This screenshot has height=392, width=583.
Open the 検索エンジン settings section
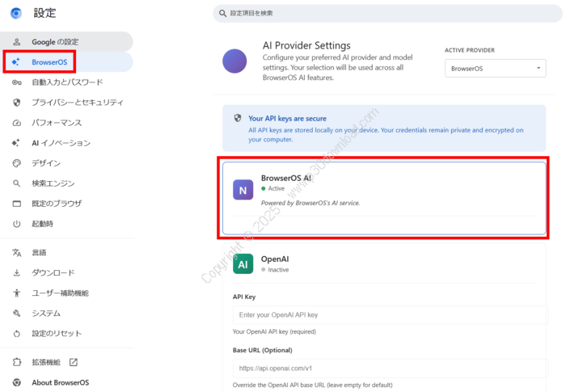[x=53, y=183]
